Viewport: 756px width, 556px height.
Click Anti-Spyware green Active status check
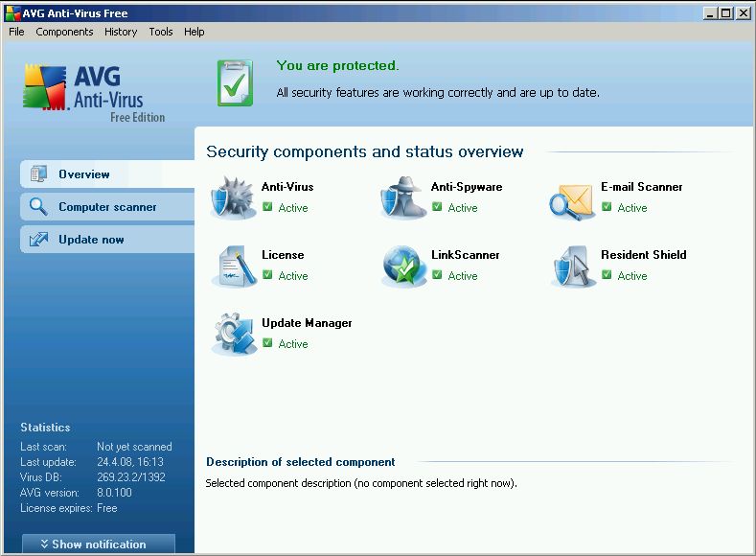(437, 207)
